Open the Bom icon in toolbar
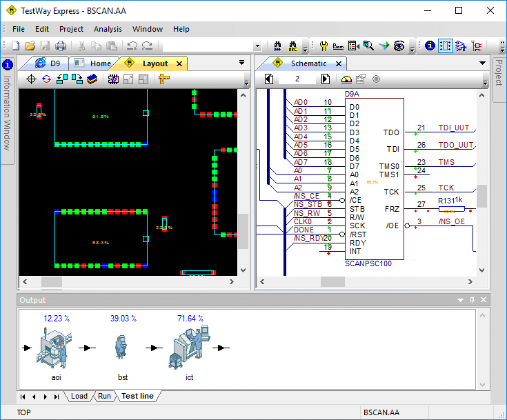507x420 pixels. point(338,46)
